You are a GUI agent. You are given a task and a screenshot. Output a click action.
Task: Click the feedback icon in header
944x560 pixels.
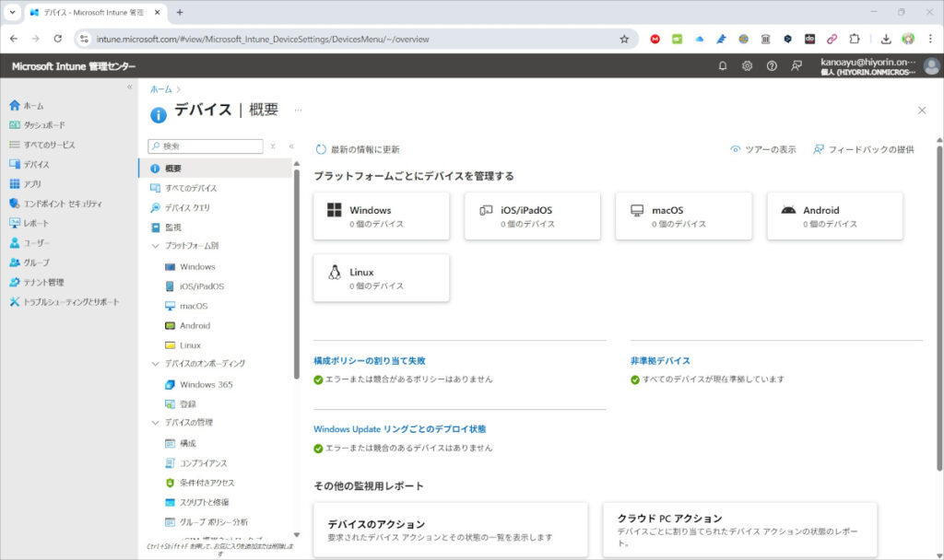(x=796, y=66)
